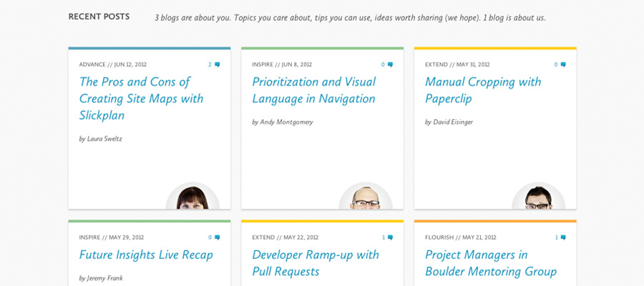The height and width of the screenshot is (286, 644).
Task: Click comment bubble icon on Slickplan post
Action: tap(218, 64)
